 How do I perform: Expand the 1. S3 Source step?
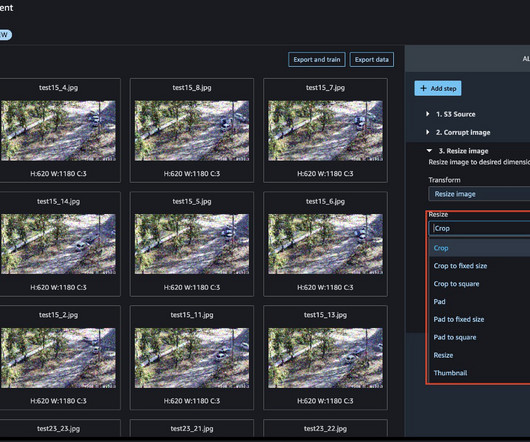point(428,114)
